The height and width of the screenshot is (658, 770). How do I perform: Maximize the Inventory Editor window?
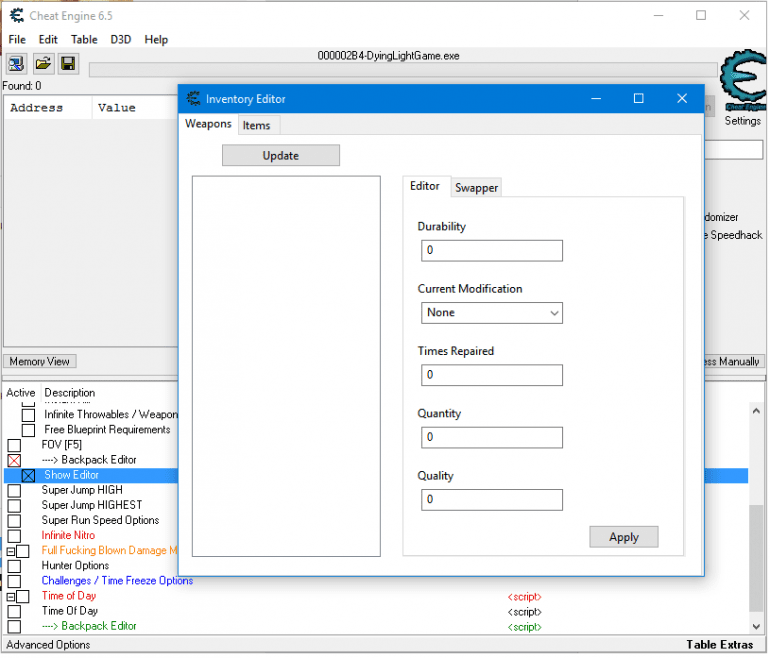tap(639, 99)
